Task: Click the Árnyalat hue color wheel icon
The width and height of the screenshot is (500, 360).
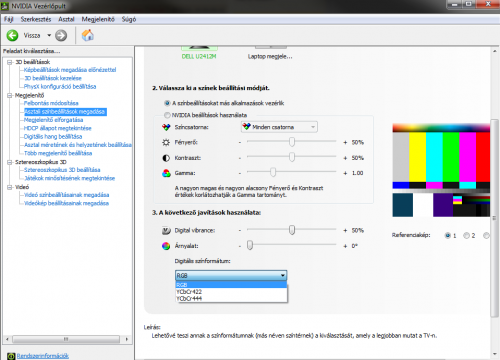Action: pyautogui.click(x=166, y=246)
